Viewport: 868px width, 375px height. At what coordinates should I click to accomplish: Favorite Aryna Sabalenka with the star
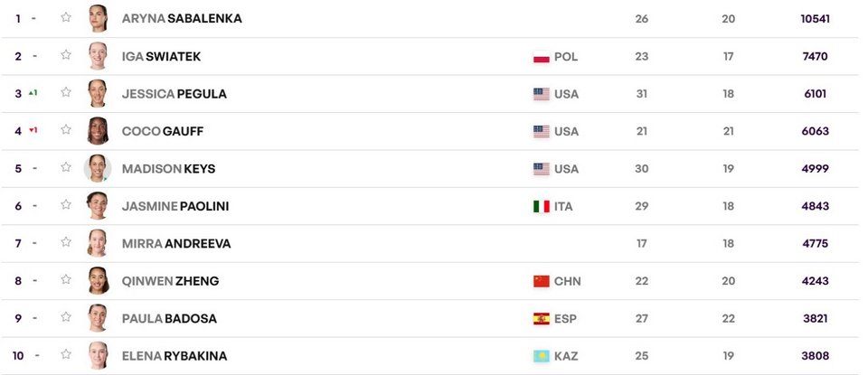pyautogui.click(x=66, y=17)
